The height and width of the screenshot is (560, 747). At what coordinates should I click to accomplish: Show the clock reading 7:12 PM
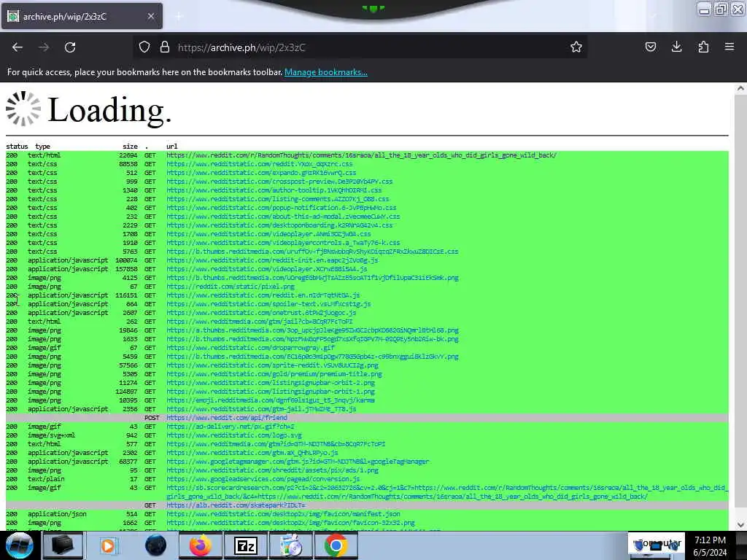710,540
